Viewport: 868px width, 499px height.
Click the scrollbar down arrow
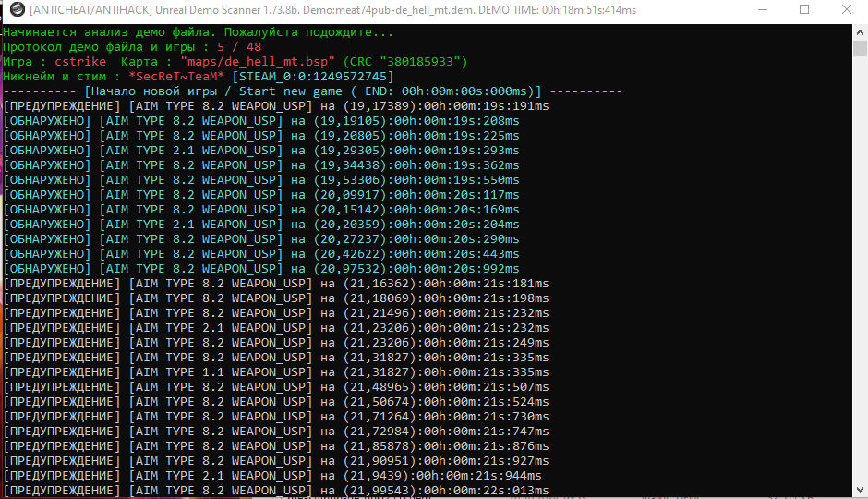(860, 490)
